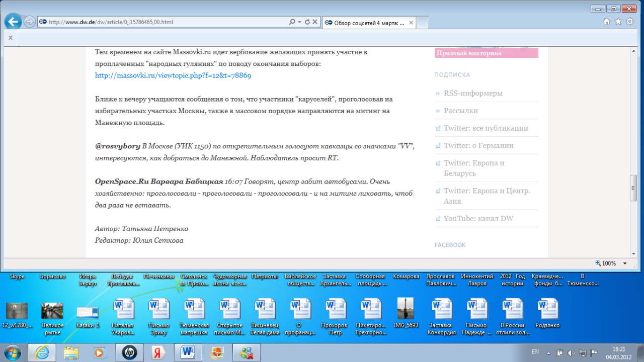Open a new blank tab
The image size is (644, 362).
click(x=423, y=23)
